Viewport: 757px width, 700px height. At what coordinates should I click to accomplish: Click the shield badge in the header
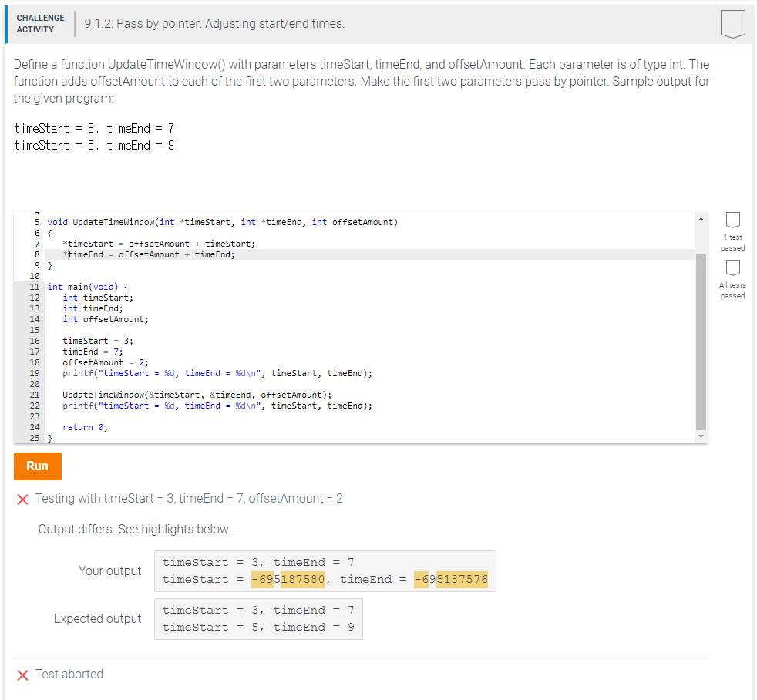pyautogui.click(x=732, y=24)
